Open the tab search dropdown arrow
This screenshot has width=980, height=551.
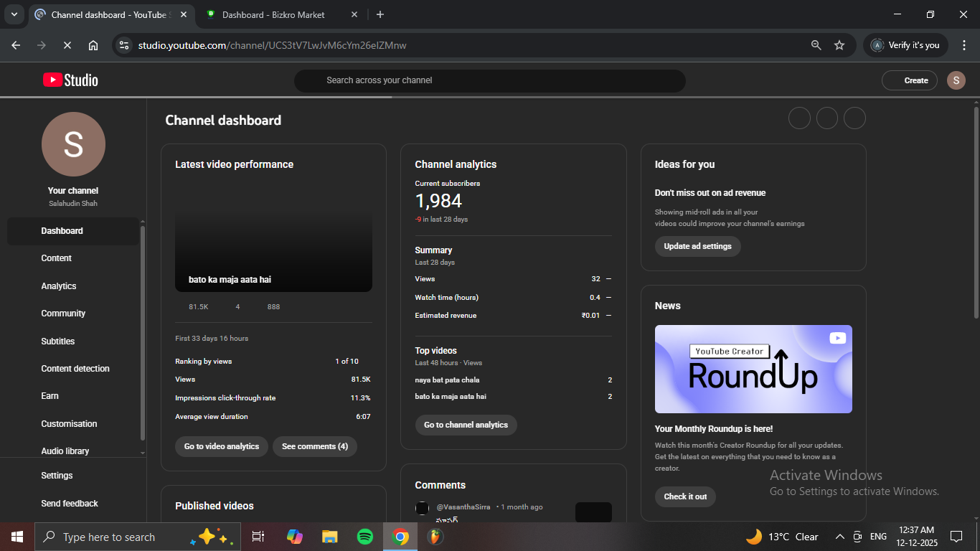(x=14, y=14)
